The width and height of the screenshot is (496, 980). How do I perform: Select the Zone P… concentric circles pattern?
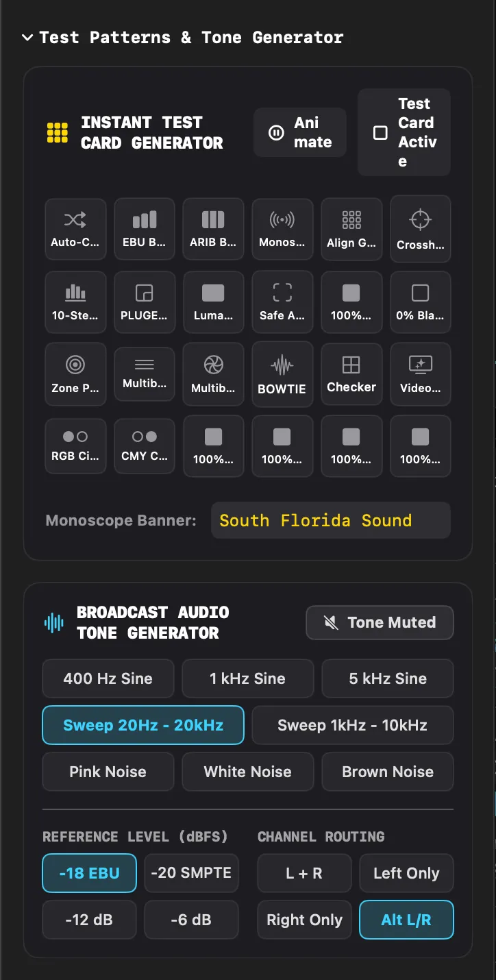[x=75, y=374]
